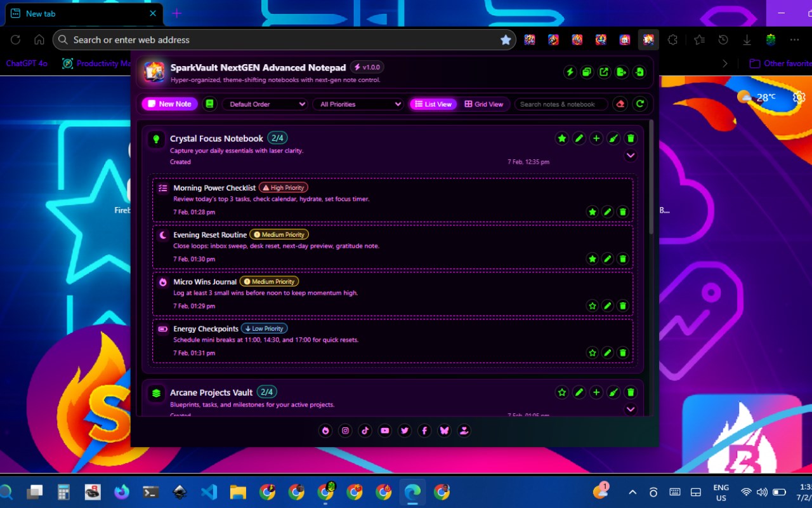Screen dimensions: 812x508
Task: Click the favorite star in the address bar
Action: [506, 40]
